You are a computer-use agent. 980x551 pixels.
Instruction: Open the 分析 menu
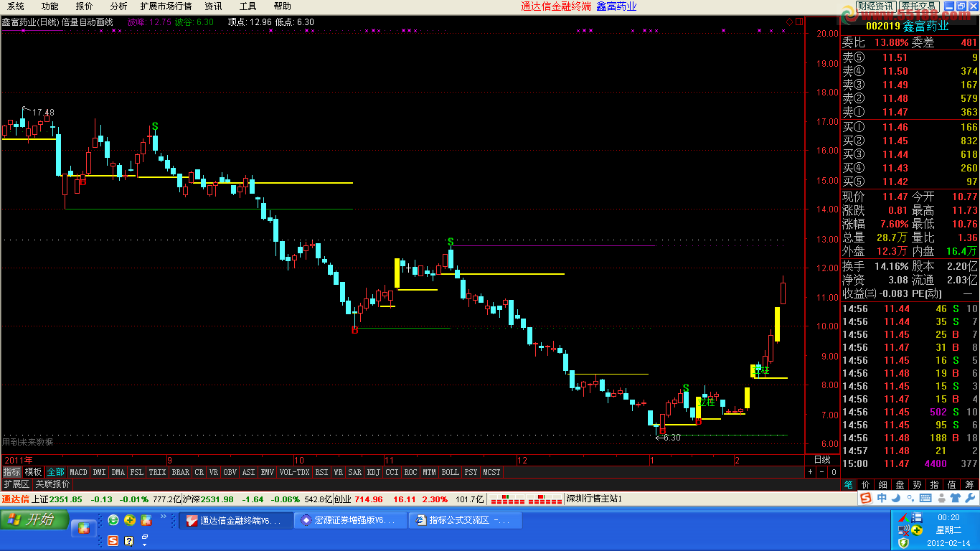coord(118,6)
